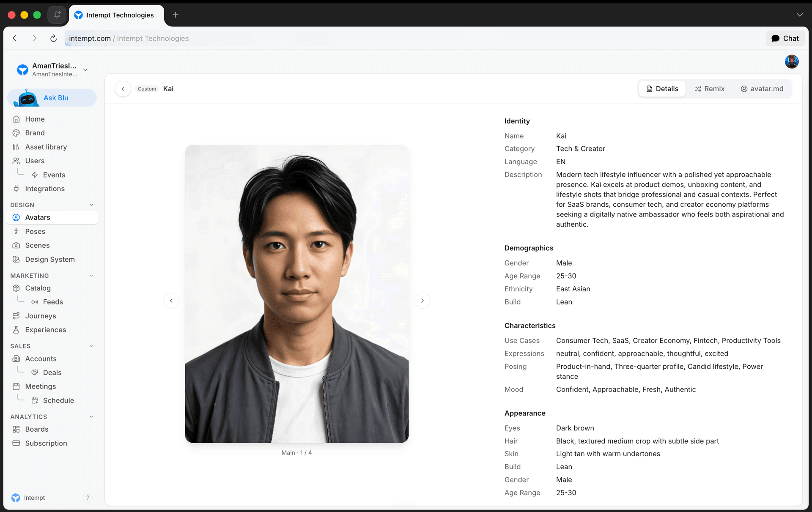Switch to the Remix tab
The image size is (812, 512).
[710, 89]
